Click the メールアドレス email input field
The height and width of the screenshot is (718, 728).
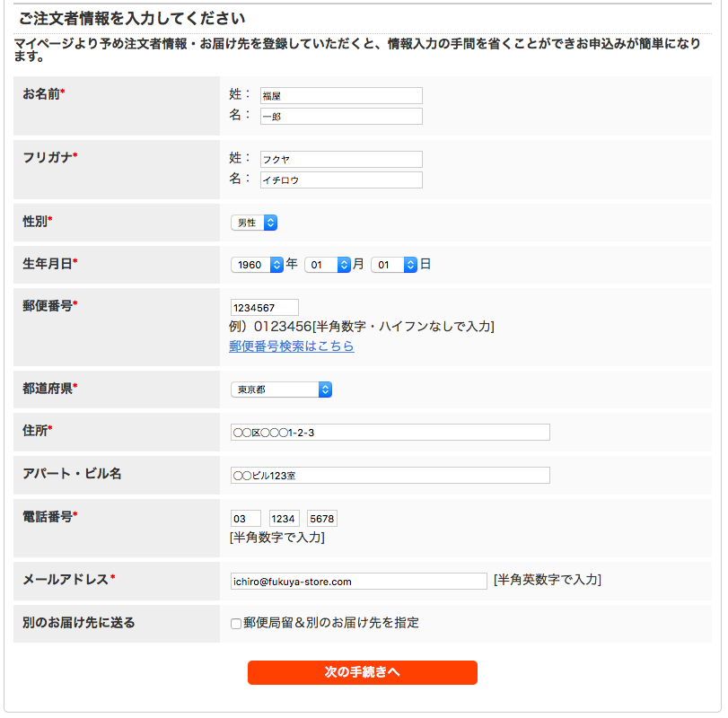coord(358,581)
